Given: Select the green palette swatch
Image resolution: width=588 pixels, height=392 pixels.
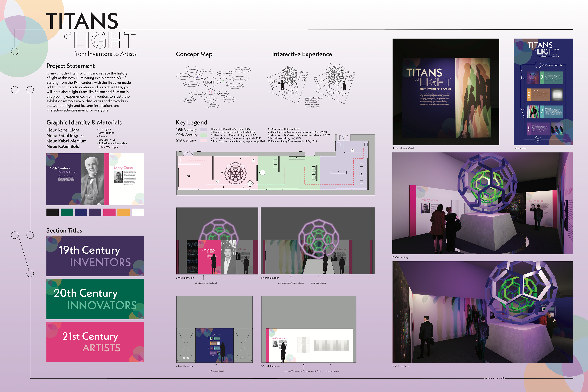Looking at the screenshot, I should (x=67, y=213).
